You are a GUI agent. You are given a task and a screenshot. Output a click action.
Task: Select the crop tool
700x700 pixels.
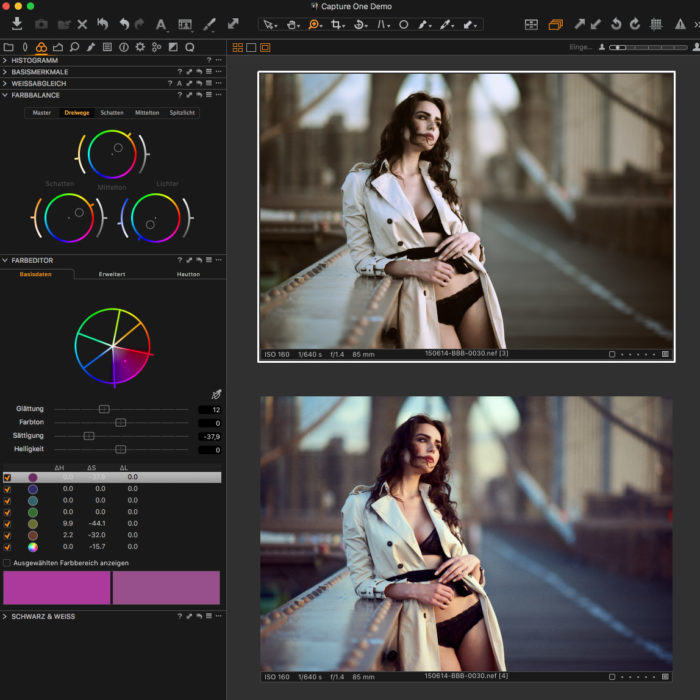click(337, 25)
